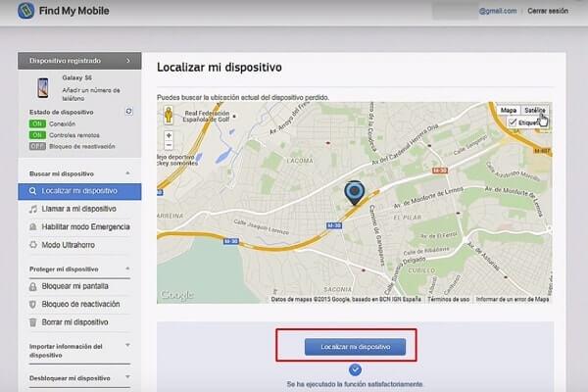The height and width of the screenshot is (392, 588).
Task: Click the LACOMA label on the map
Action: tap(300, 161)
